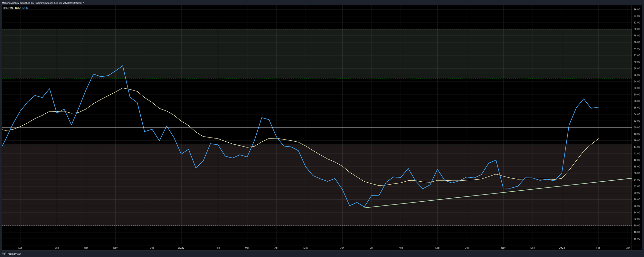Click the Jul label on the time axis
This screenshot has width=644, height=257.
[371, 248]
